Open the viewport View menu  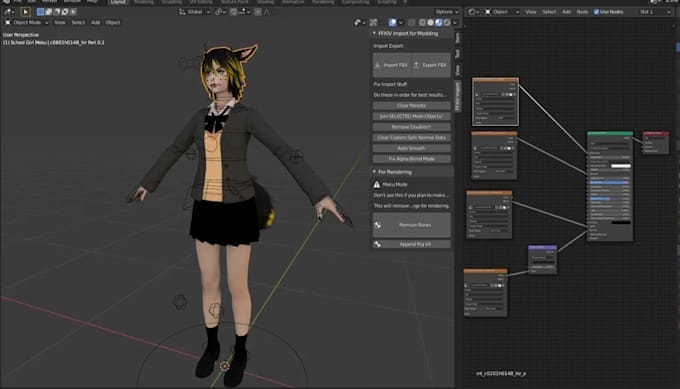tap(60, 23)
